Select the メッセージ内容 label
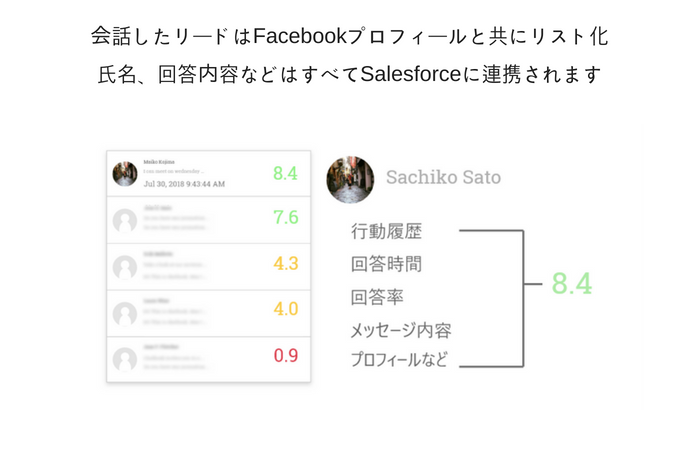 (401, 330)
